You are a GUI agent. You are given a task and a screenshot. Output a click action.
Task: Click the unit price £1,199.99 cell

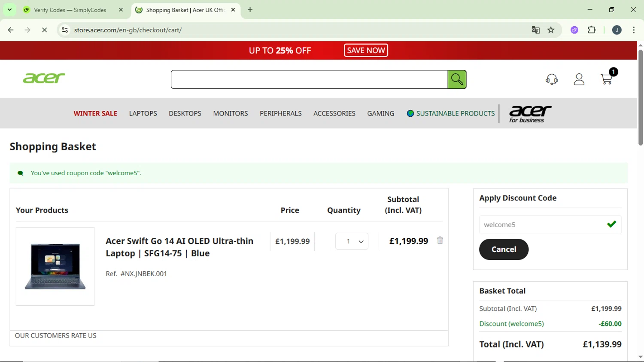tap(292, 241)
